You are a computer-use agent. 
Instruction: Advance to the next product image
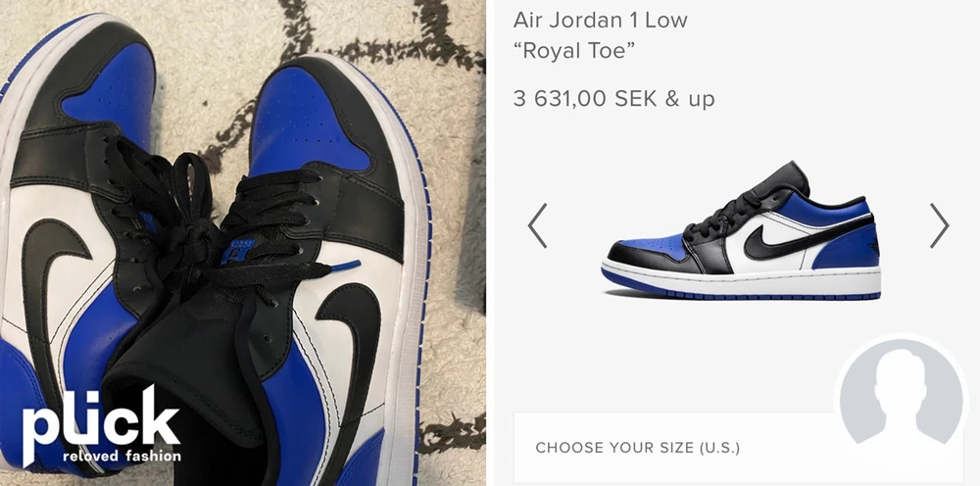point(939,225)
